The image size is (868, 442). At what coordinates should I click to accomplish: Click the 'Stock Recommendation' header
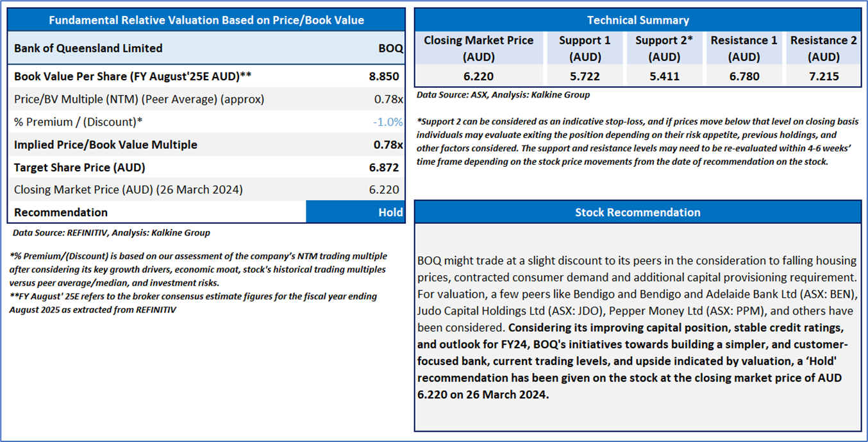[638, 212]
